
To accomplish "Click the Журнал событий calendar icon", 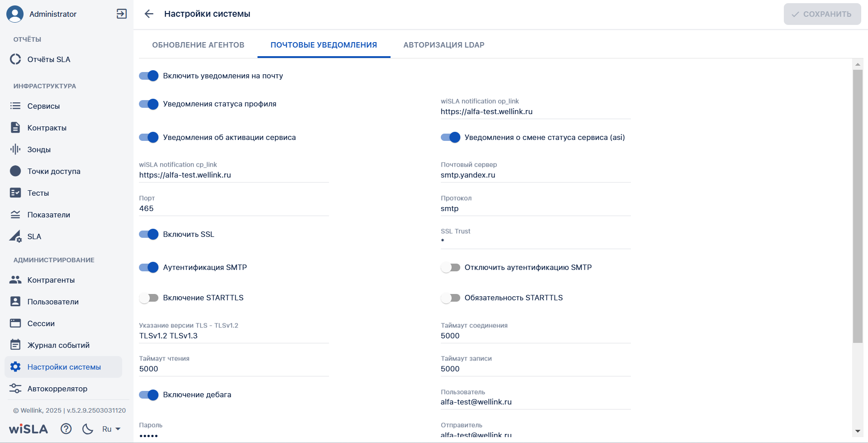I will point(15,345).
